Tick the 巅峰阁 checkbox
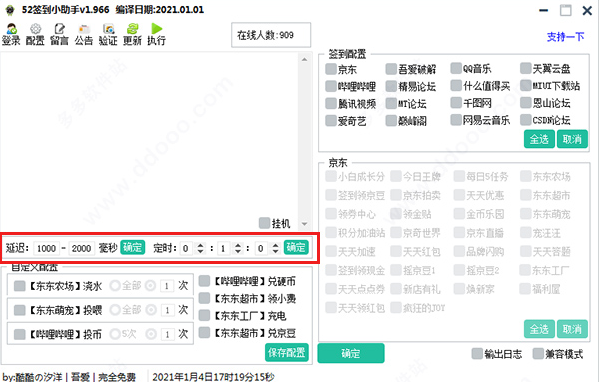This screenshot has width=599, height=382. (391, 121)
